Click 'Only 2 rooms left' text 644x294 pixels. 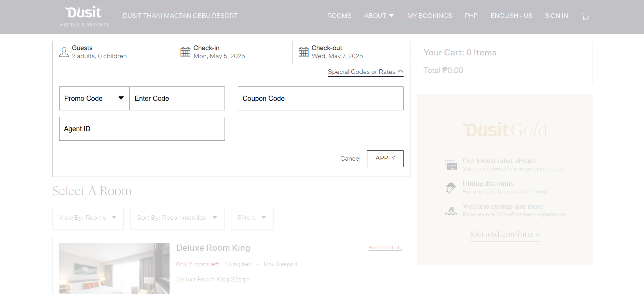click(197, 264)
